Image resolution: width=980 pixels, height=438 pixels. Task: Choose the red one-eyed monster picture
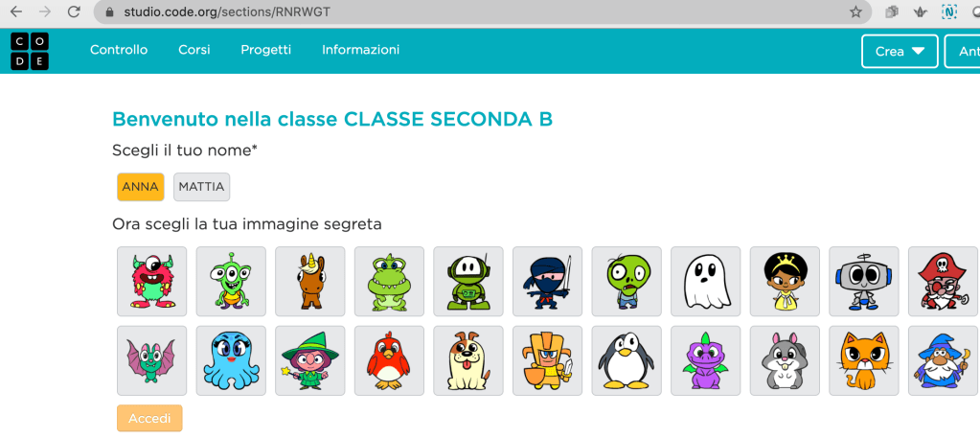pos(152,282)
